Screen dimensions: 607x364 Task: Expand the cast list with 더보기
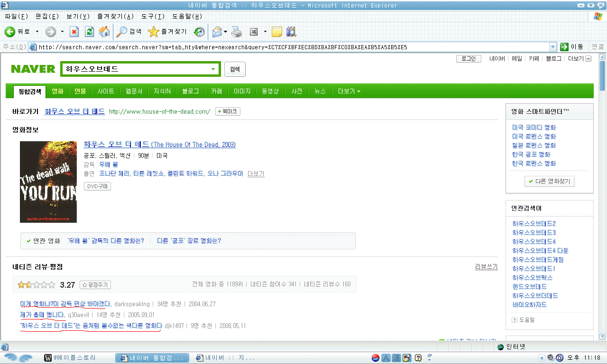pos(256,174)
